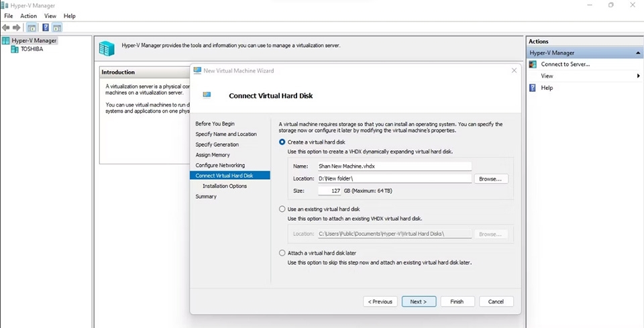Open the Action menu
This screenshot has width=644, height=328.
pyautogui.click(x=29, y=16)
